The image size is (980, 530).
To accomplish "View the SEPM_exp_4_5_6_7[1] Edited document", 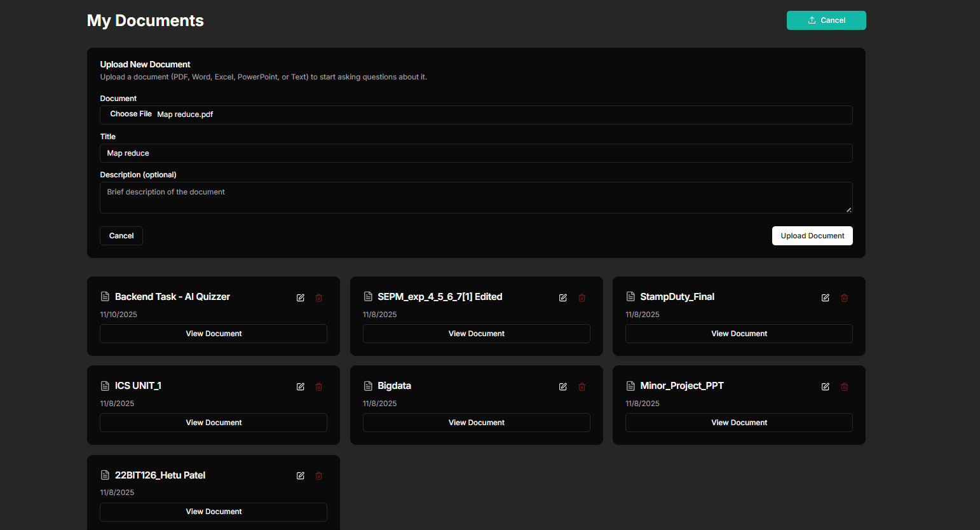I will [477, 334].
